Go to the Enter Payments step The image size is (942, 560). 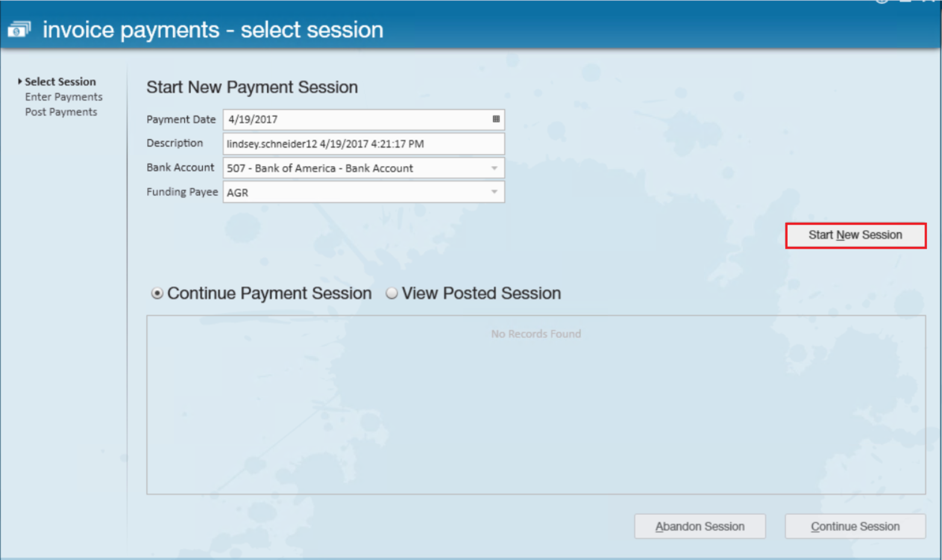(x=64, y=97)
